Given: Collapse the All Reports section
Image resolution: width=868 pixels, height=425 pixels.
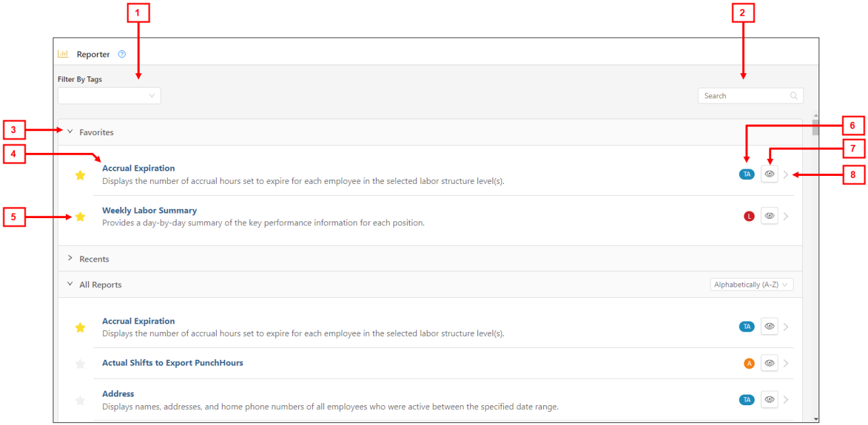Looking at the screenshot, I should click(70, 284).
